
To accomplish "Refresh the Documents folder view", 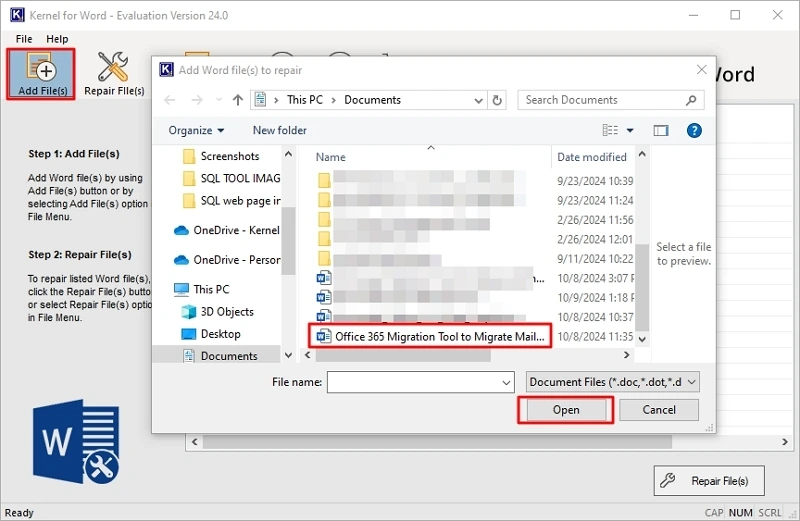I will click(497, 100).
